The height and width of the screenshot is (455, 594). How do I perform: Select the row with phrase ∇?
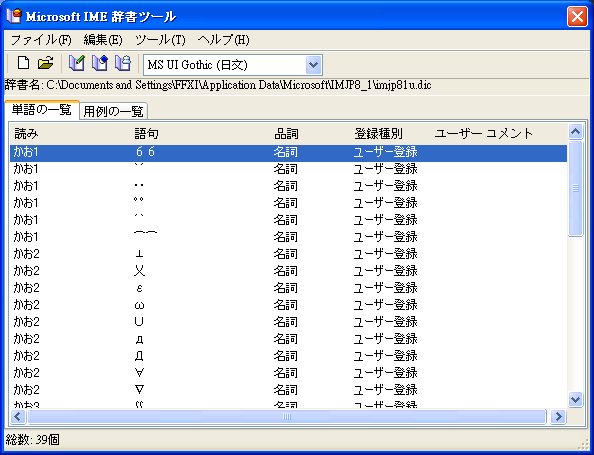point(288,390)
